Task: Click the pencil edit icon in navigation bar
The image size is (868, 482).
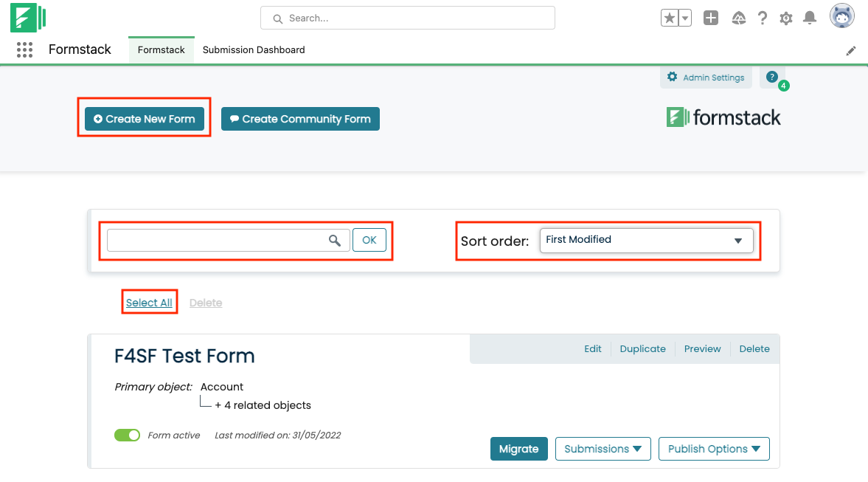Action: coord(851,51)
